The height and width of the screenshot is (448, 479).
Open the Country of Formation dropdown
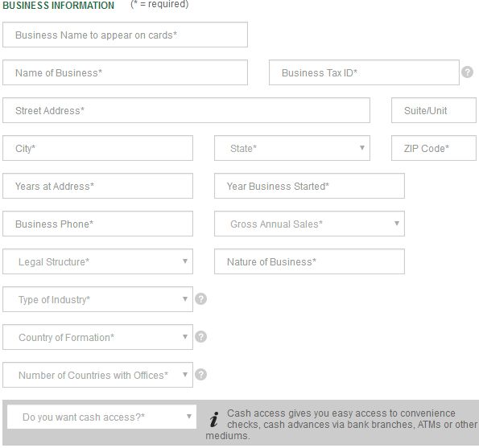(x=97, y=337)
